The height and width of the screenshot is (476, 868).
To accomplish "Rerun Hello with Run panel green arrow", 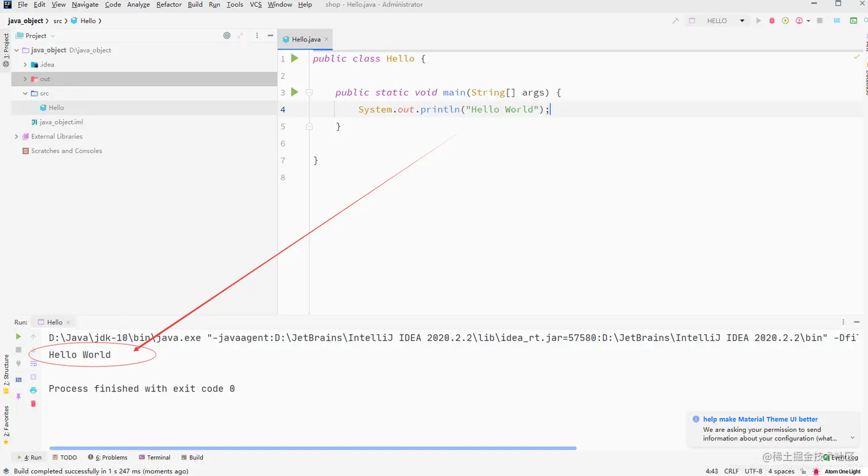I will pyautogui.click(x=18, y=336).
